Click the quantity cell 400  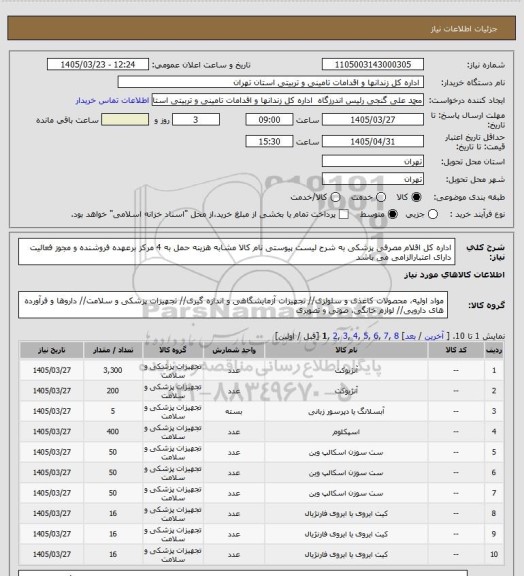(113, 432)
